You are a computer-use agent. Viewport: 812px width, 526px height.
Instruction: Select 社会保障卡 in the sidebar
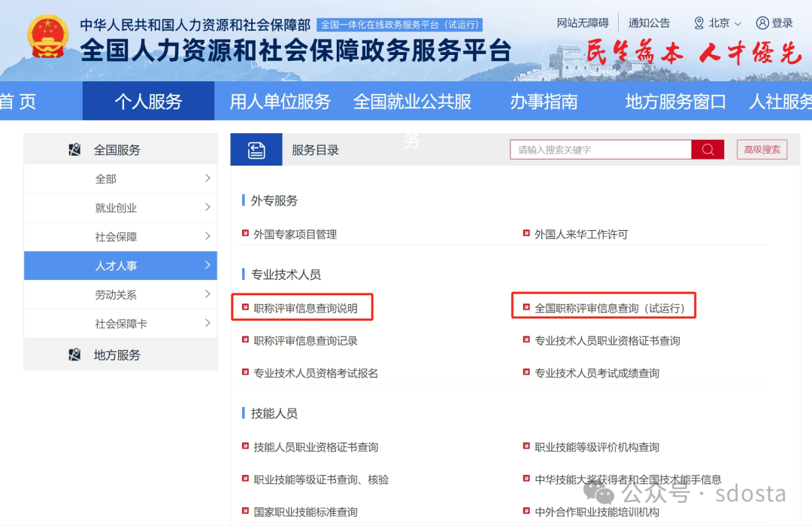pos(120,324)
